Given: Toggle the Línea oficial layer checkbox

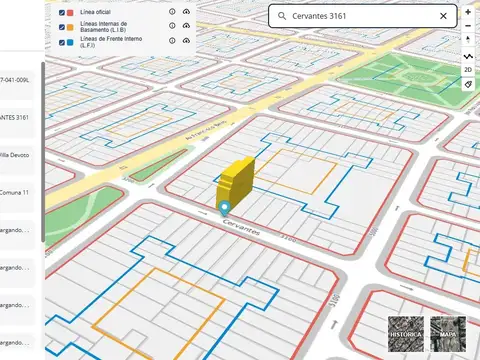Looking at the screenshot, I should click(x=62, y=13).
